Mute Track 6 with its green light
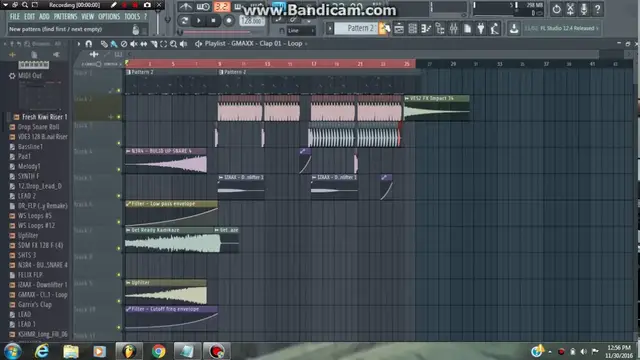 pos(119,222)
